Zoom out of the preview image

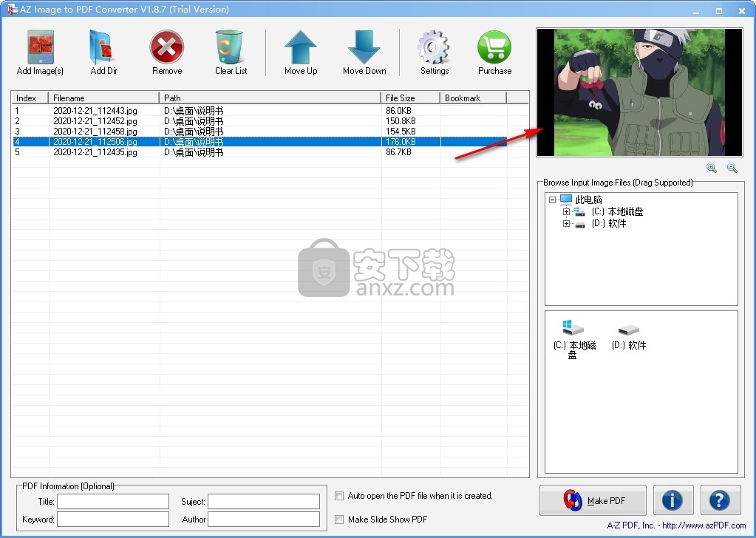click(x=732, y=168)
